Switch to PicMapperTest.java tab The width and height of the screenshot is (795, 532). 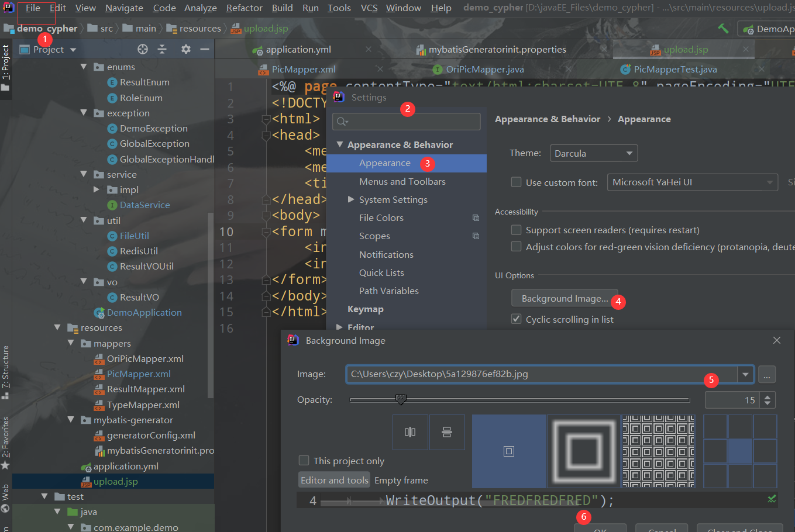point(675,69)
